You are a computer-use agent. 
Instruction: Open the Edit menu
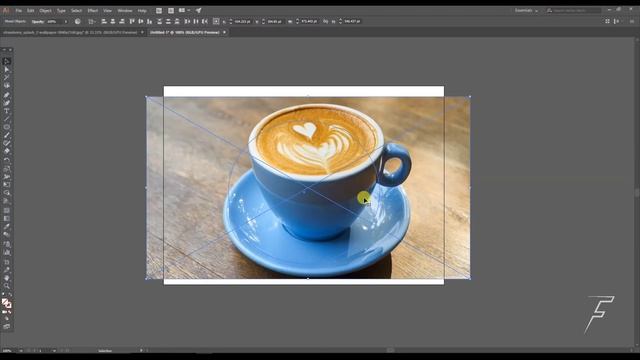(x=30, y=10)
